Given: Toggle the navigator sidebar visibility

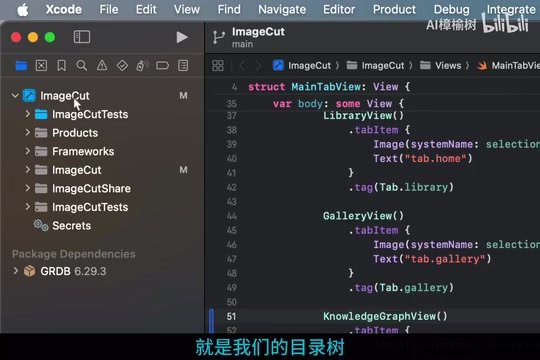Looking at the screenshot, I should pos(82,37).
